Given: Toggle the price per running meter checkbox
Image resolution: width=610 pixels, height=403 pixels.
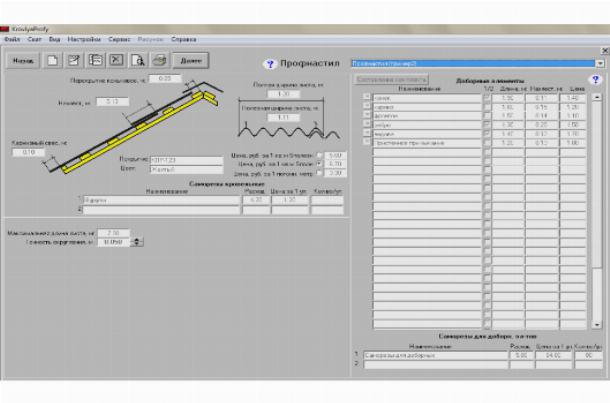Looking at the screenshot, I should (x=319, y=172).
